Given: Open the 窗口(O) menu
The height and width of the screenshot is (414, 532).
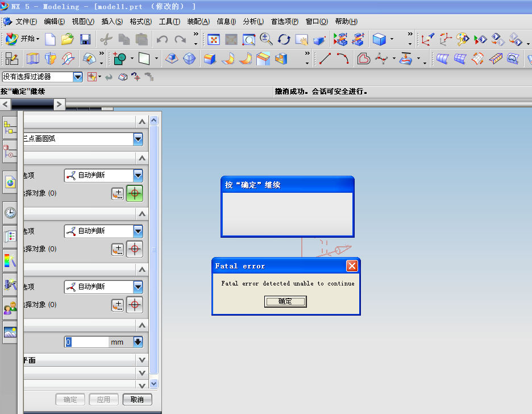Looking at the screenshot, I should (x=317, y=22).
